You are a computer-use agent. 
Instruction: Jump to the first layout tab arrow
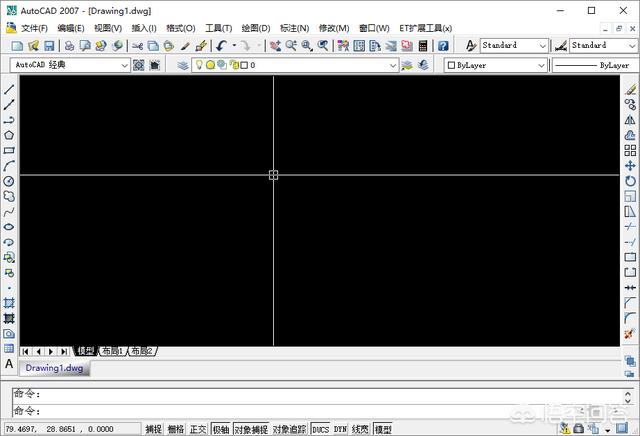[x=25, y=351]
